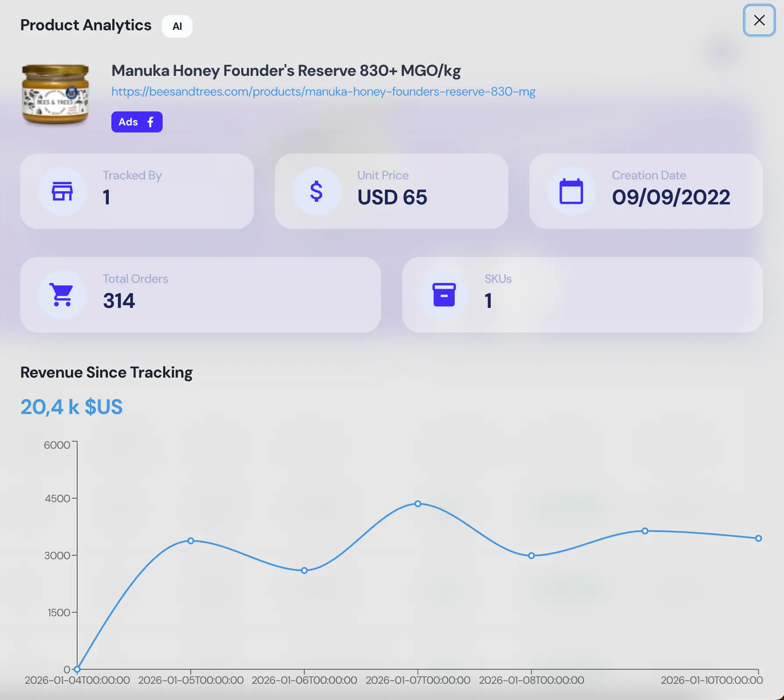Click the Ads Facebook button
This screenshot has width=784, height=700.
(137, 122)
